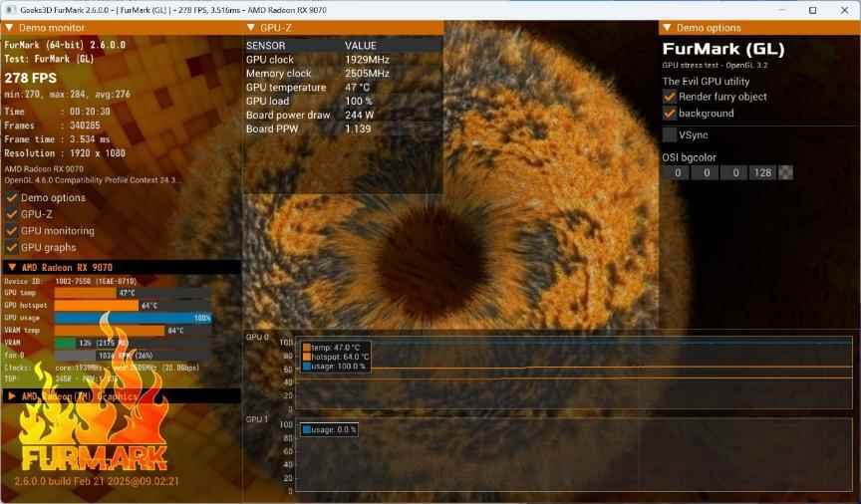Click the VRAM temp 84°C bar
The height and width of the screenshot is (504, 861).
(109, 331)
